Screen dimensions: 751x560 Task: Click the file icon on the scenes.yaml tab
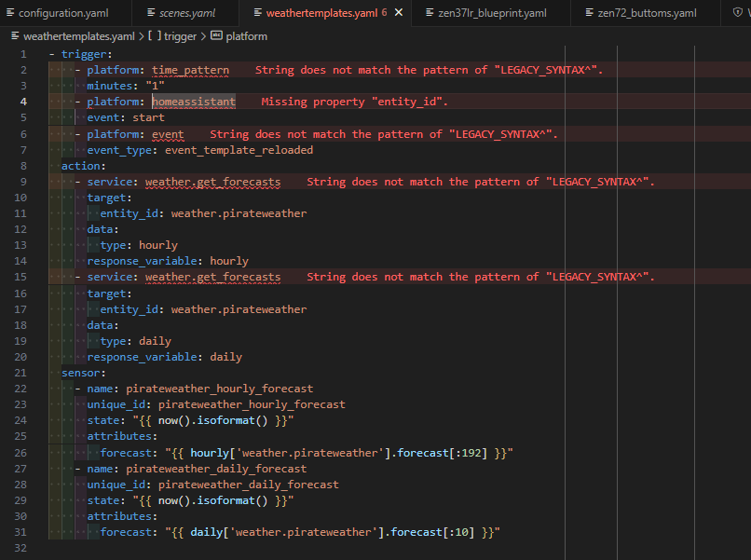(151, 13)
